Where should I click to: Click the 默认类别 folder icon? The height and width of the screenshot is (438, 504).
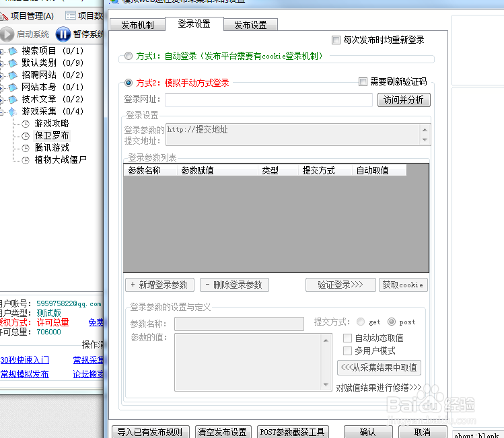[x=13, y=63]
